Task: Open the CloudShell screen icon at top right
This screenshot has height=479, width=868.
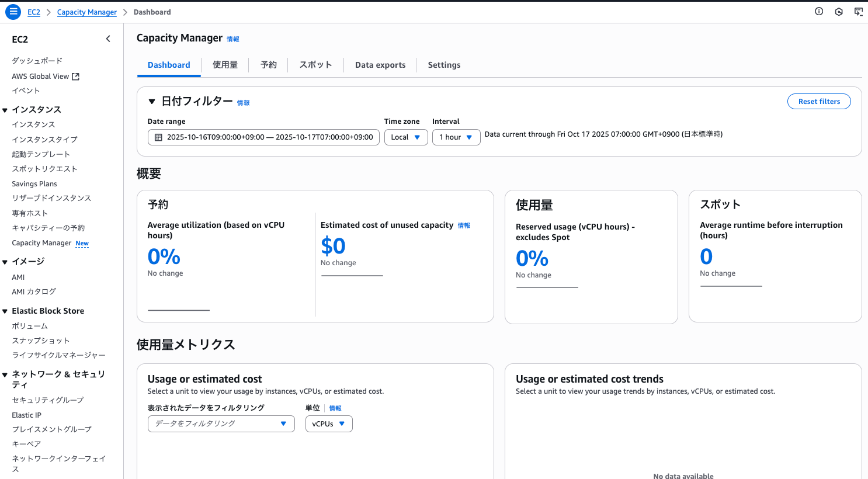Action: coord(858,12)
